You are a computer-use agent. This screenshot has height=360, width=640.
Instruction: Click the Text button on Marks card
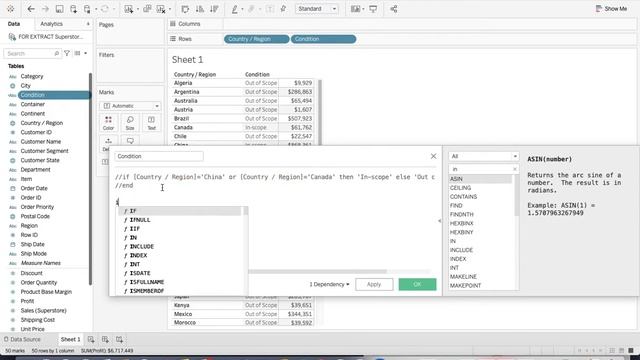point(151,123)
